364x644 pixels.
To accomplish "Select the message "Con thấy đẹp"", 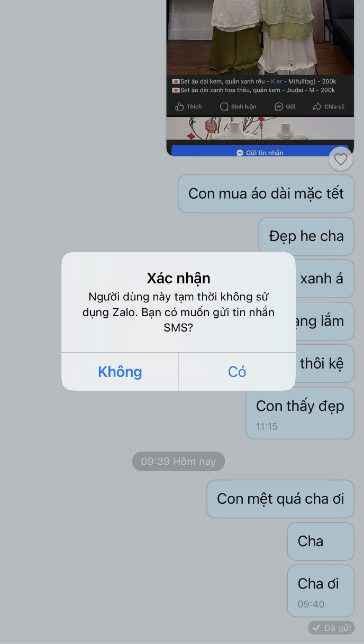I will pyautogui.click(x=300, y=413).
